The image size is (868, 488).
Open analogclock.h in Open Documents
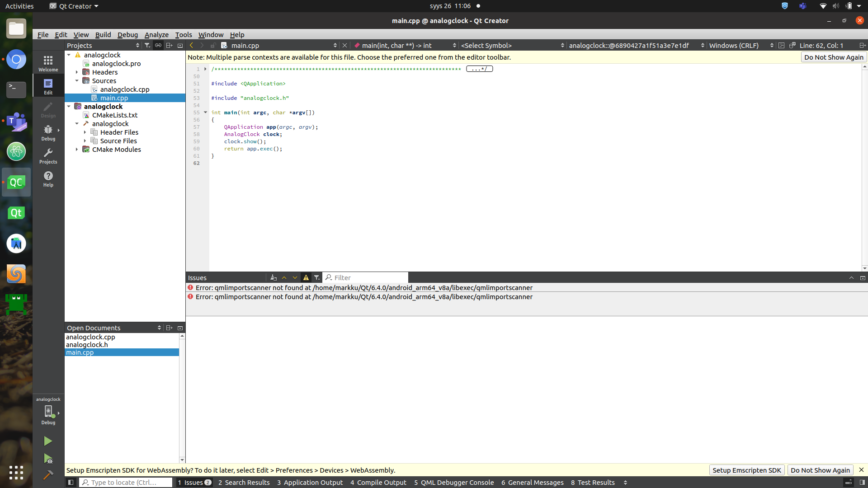pyautogui.click(x=87, y=344)
